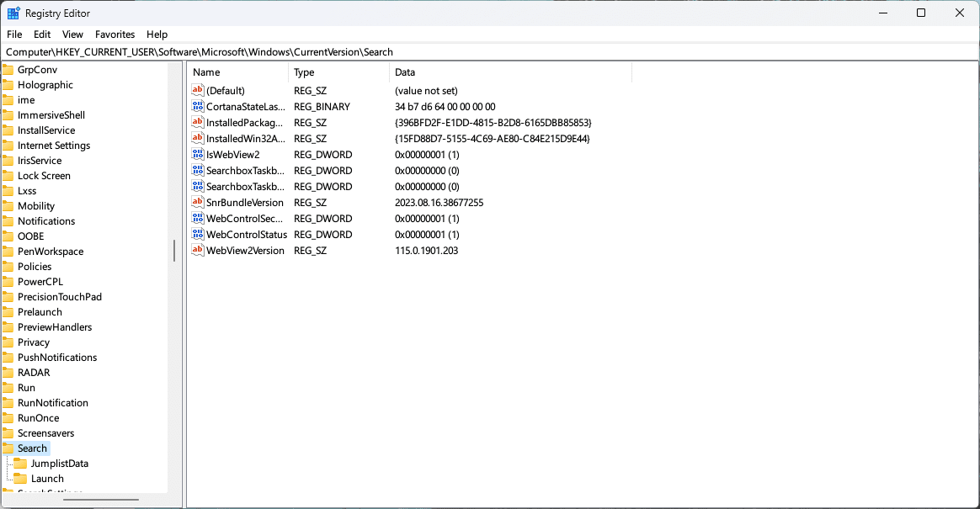980x509 pixels.
Task: Click the Launch subkey folder icon
Action: click(x=20, y=479)
